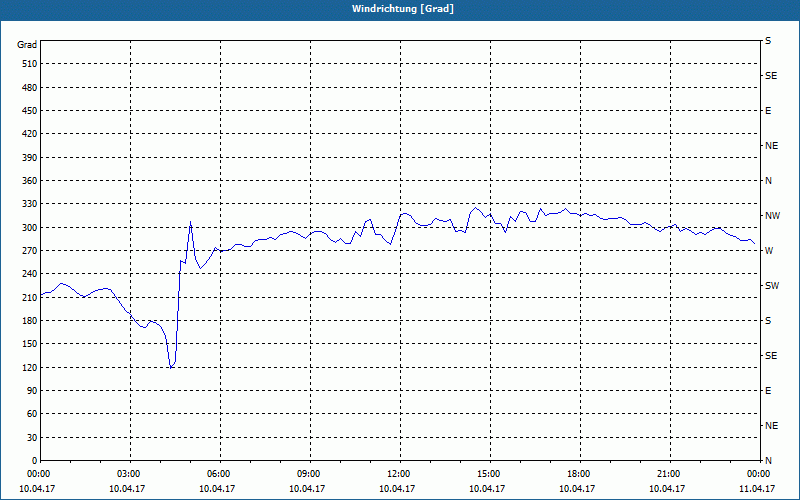Click E compass label beside the 90 gridline
800x500 pixels.
pyautogui.click(x=768, y=391)
